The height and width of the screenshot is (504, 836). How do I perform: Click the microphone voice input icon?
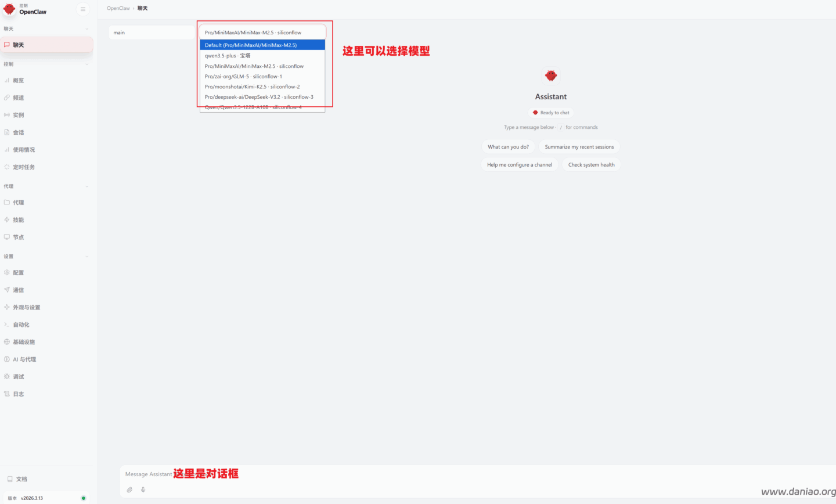143,489
